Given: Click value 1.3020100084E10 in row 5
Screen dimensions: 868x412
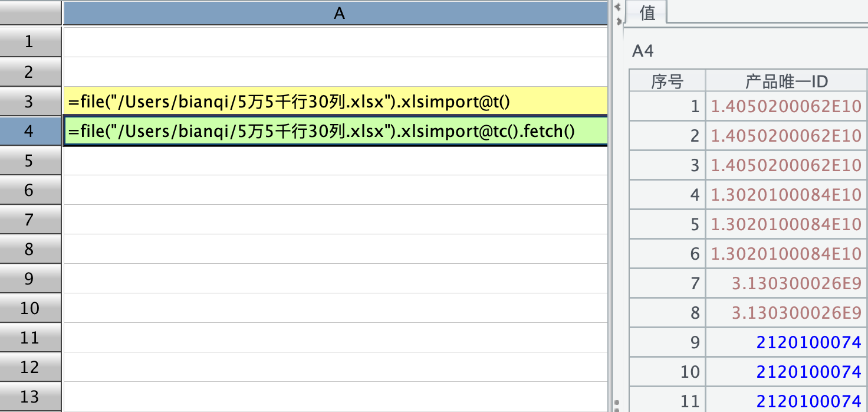Looking at the screenshot, I should point(787,224).
